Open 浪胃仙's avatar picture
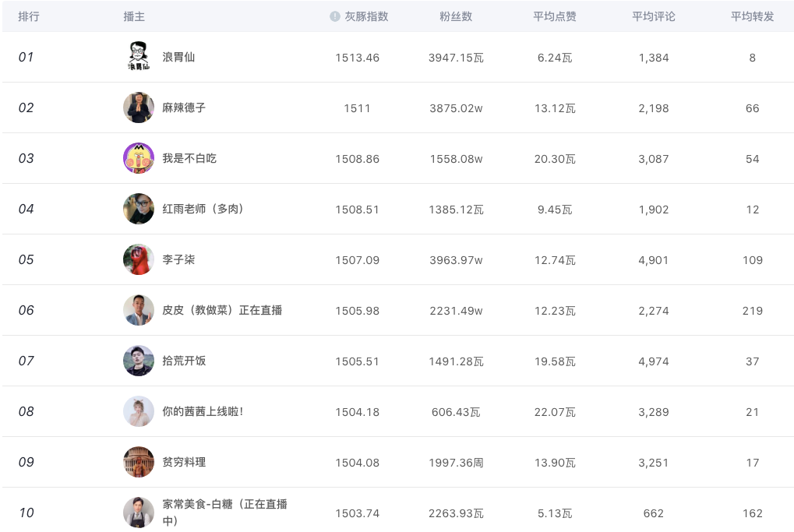 [139, 57]
